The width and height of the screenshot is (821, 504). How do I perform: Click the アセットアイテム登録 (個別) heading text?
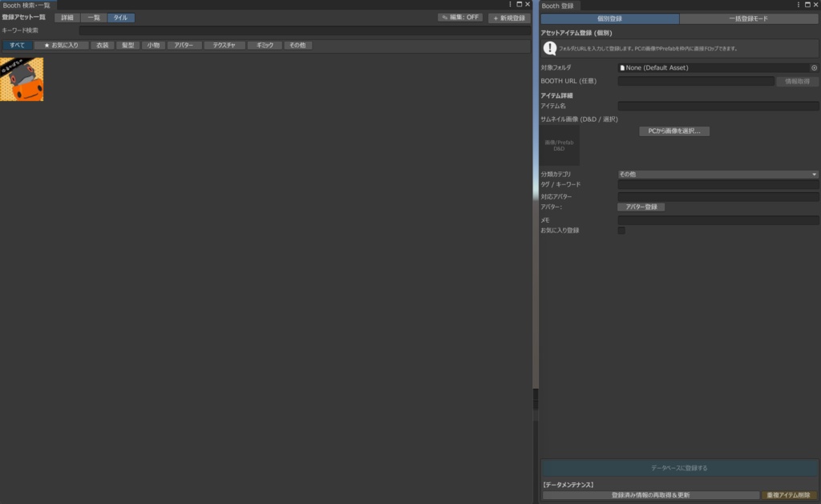pos(576,33)
